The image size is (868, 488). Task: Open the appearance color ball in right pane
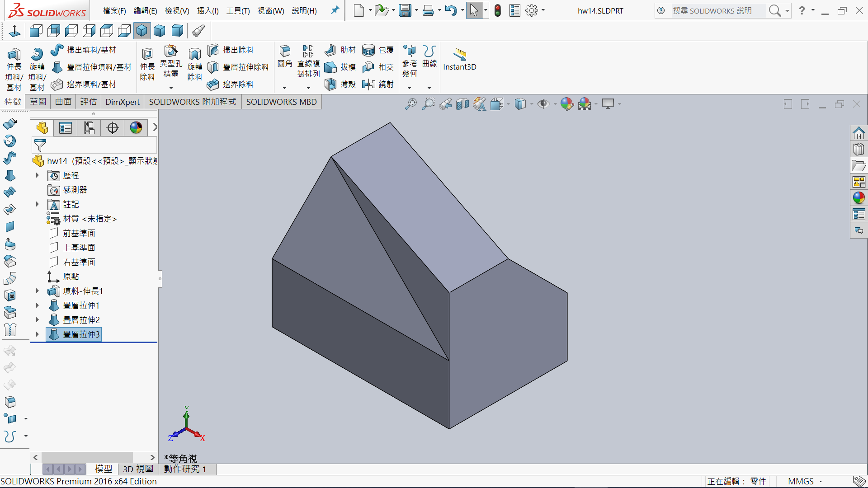tap(859, 197)
